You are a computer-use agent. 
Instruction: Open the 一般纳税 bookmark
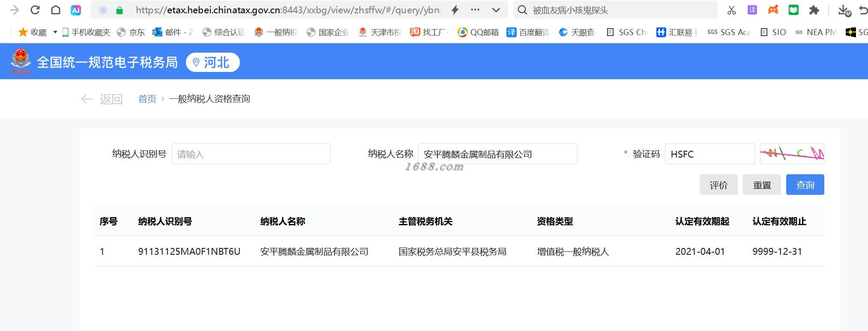pos(275,32)
